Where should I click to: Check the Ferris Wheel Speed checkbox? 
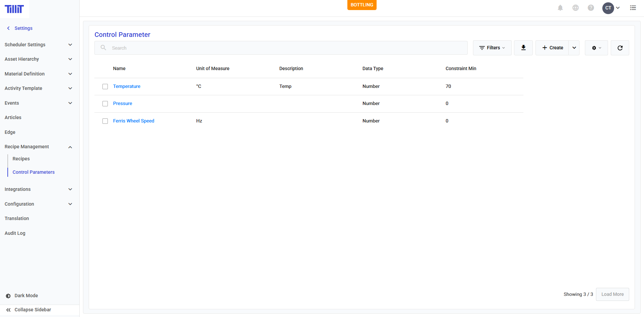(x=105, y=121)
